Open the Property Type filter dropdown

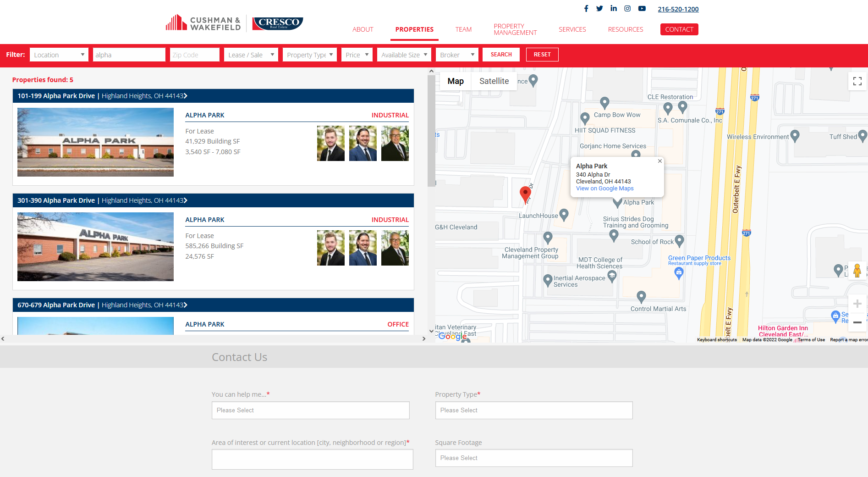tap(309, 55)
